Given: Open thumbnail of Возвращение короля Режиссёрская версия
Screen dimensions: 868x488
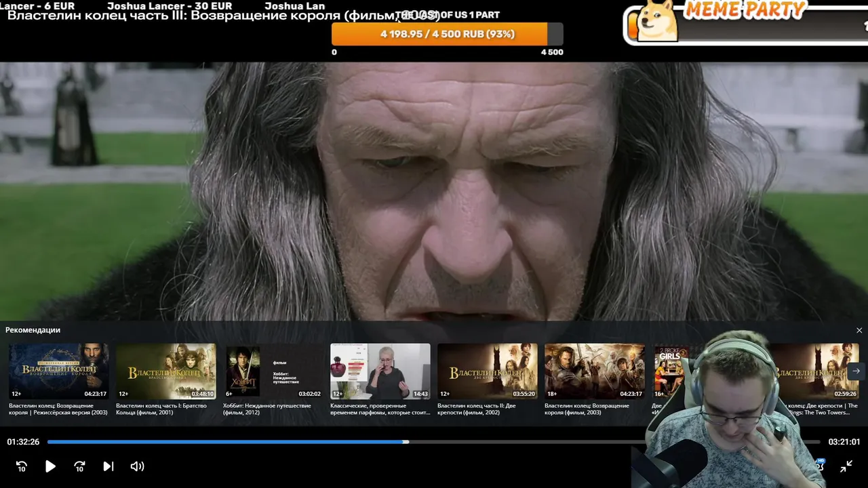Looking at the screenshot, I should [x=58, y=371].
